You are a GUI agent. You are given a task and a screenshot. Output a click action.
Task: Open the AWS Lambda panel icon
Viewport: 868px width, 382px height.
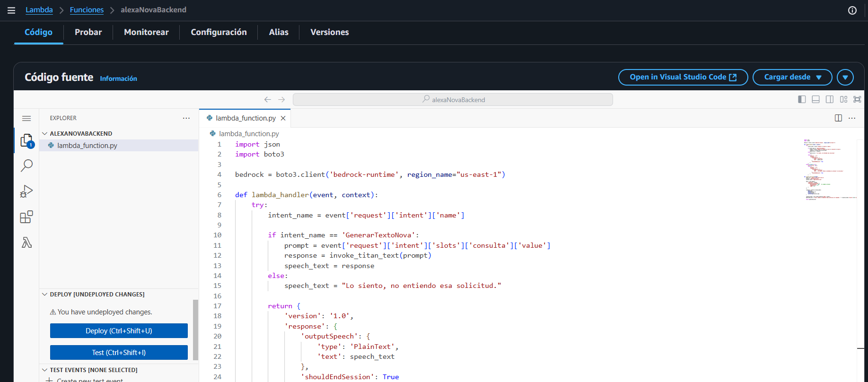26,243
